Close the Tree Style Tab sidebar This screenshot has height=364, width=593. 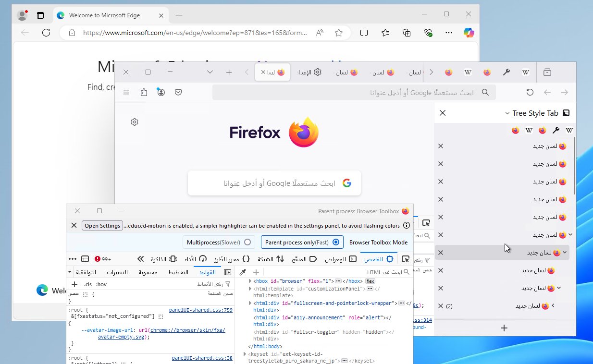click(x=443, y=113)
